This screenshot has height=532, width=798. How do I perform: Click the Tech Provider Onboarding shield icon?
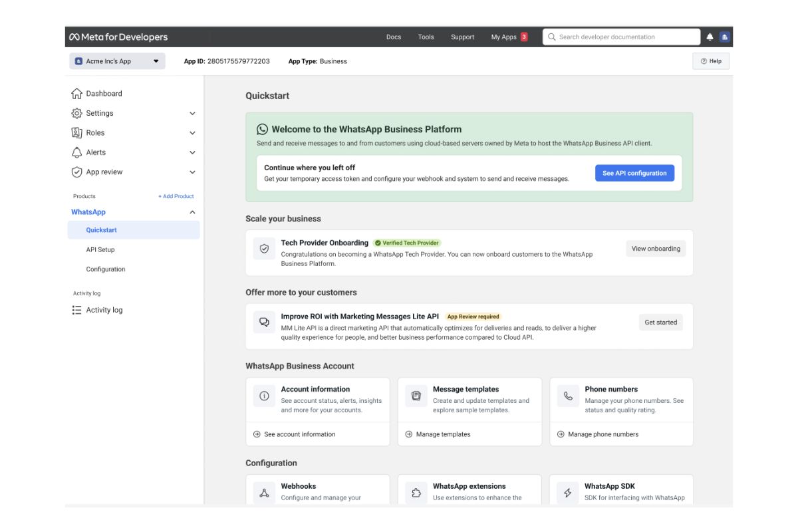tap(264, 249)
